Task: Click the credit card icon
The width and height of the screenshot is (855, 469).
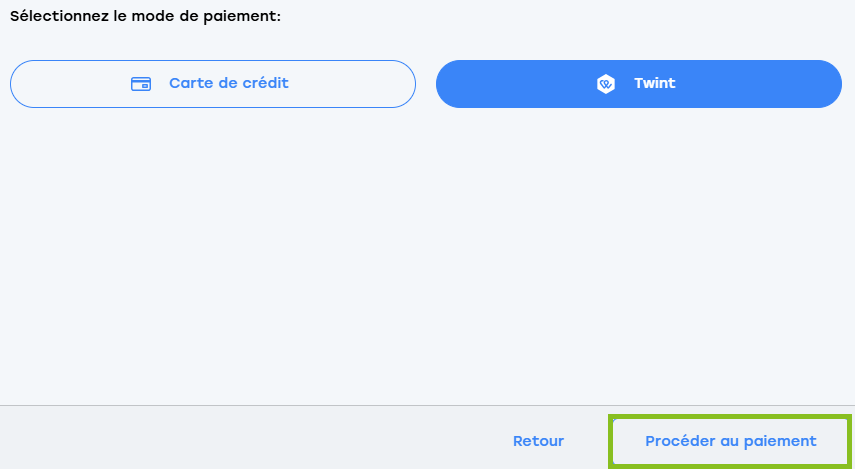Action: point(141,84)
